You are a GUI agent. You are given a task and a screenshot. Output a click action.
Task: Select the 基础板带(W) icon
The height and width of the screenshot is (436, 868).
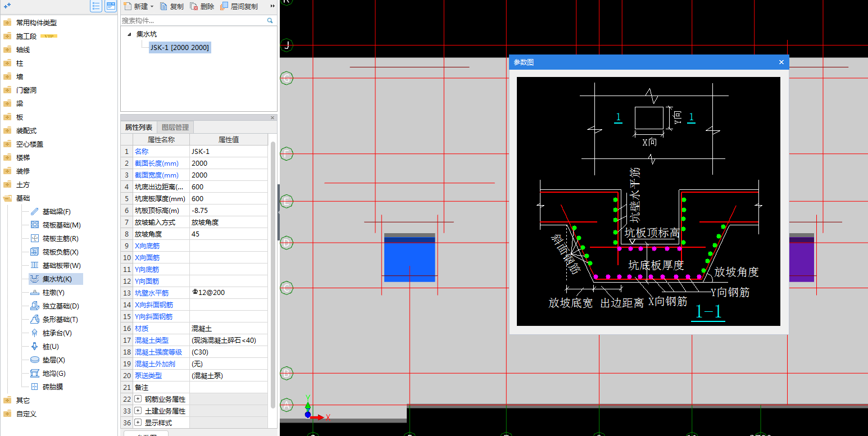[35, 265]
